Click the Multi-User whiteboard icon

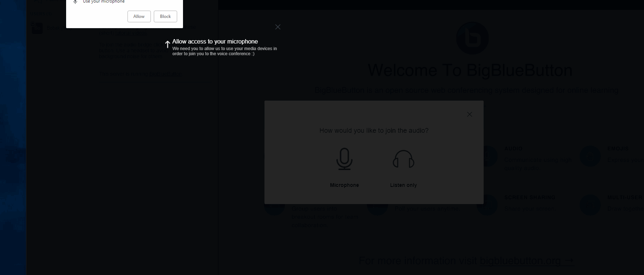590,205
